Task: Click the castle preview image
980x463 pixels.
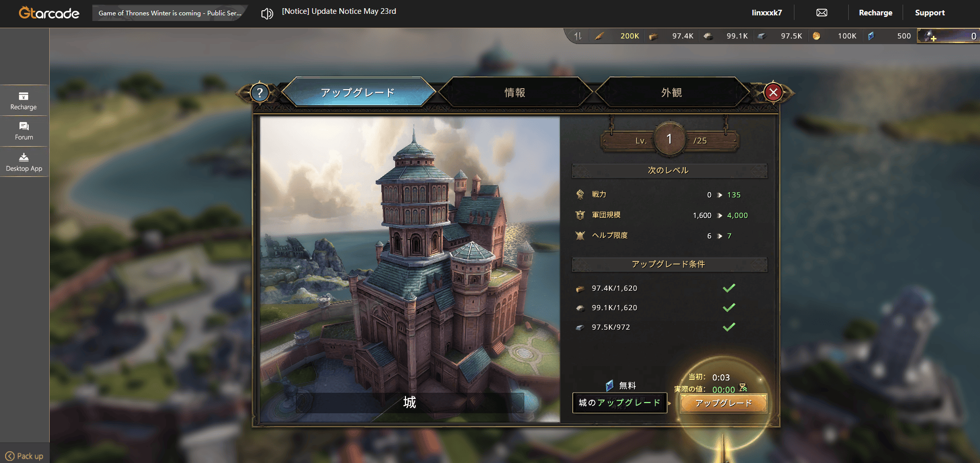Action: coord(410,269)
